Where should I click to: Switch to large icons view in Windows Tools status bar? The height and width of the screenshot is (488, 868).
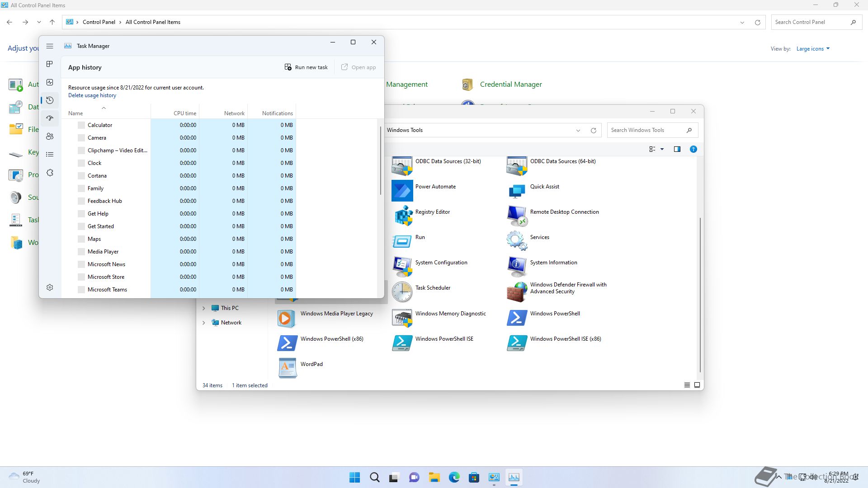697,385
